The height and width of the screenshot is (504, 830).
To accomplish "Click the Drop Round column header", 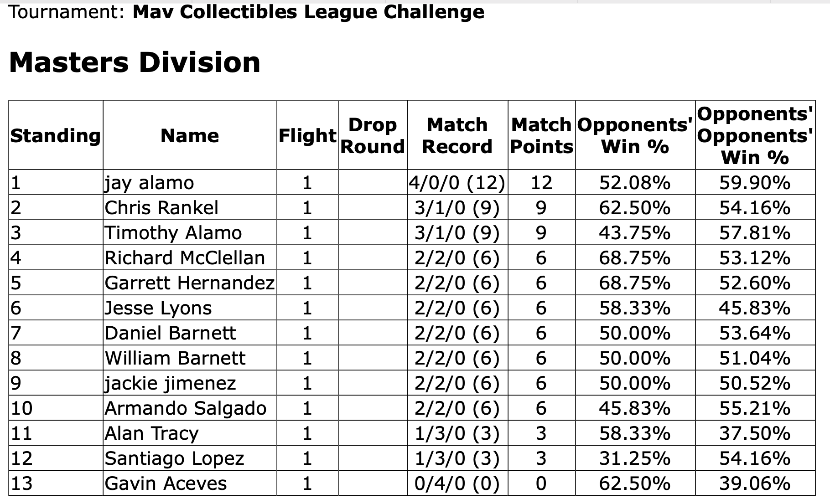I will (x=373, y=136).
